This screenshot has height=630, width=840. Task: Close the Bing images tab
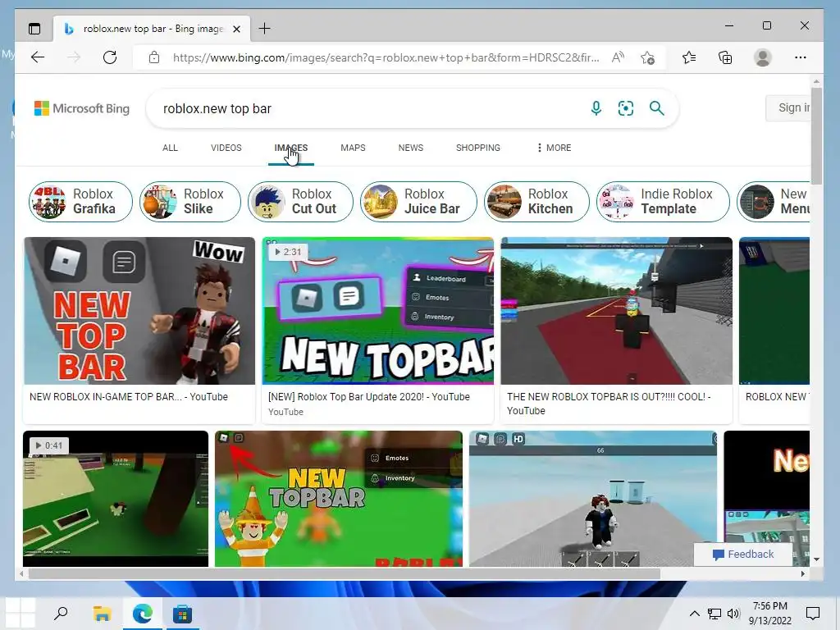(x=237, y=29)
